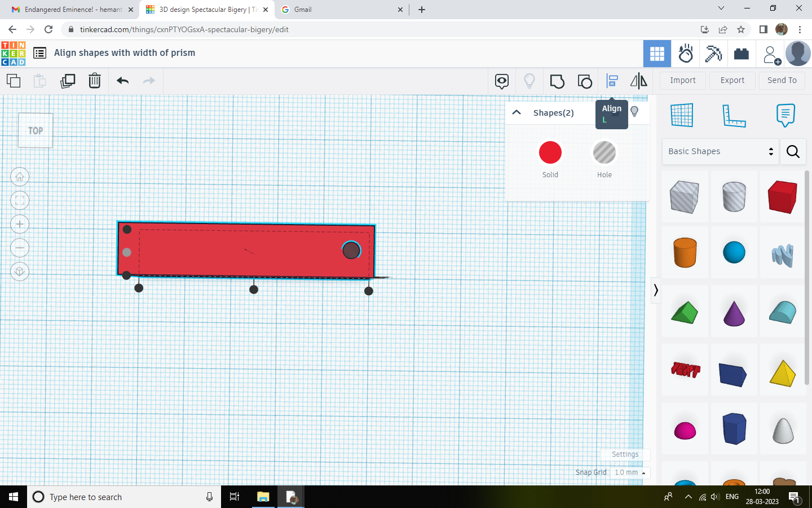
Task: Duplicate the selected shape
Action: pyautogui.click(x=68, y=81)
